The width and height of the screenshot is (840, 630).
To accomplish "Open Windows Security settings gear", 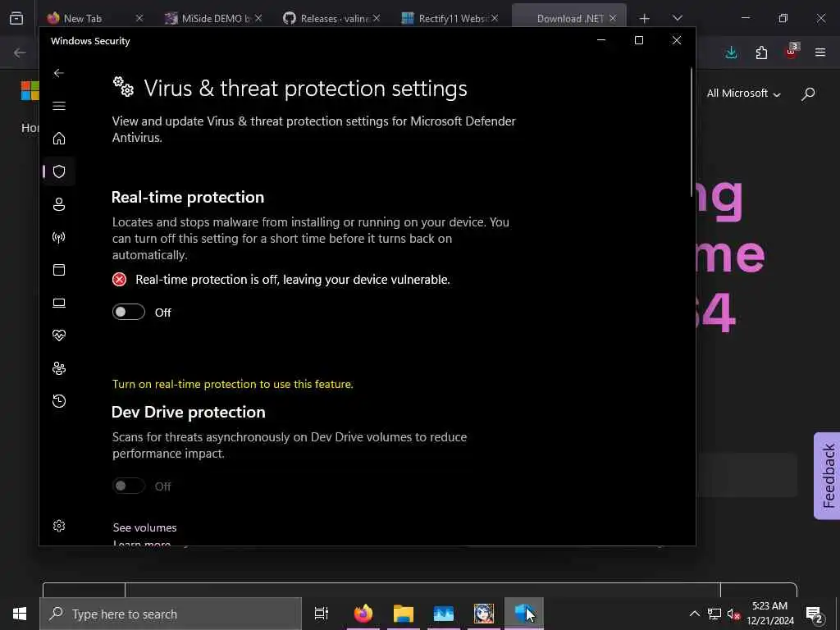I will (59, 526).
